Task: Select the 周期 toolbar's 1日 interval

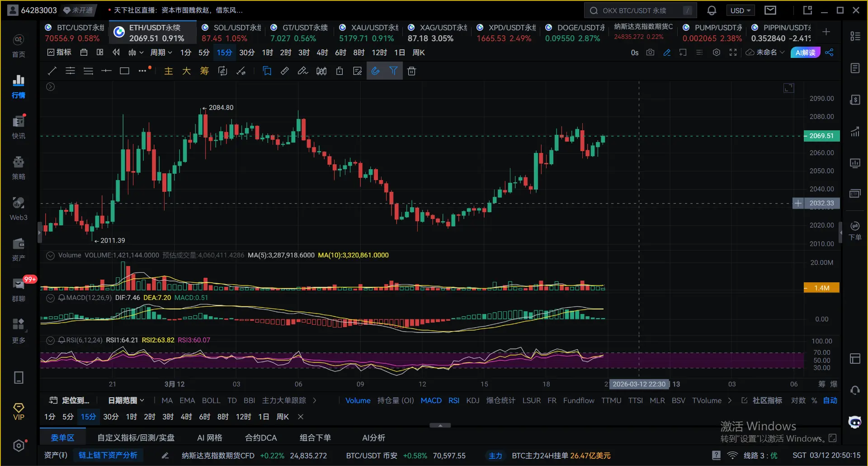Action: (x=400, y=52)
